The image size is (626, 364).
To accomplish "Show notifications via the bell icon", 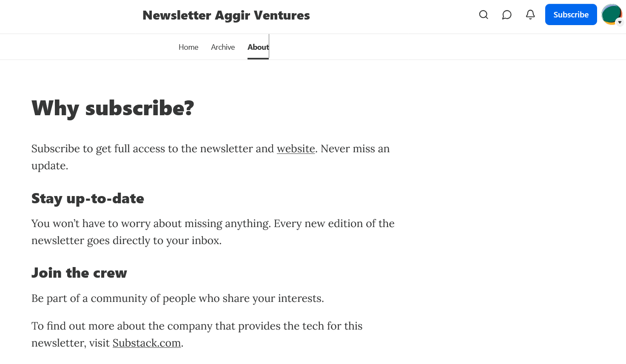I will click(530, 15).
